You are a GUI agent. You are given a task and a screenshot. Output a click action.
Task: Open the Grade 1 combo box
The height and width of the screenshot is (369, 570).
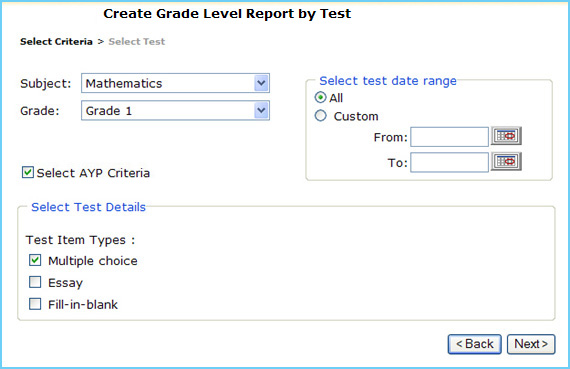pyautogui.click(x=175, y=111)
